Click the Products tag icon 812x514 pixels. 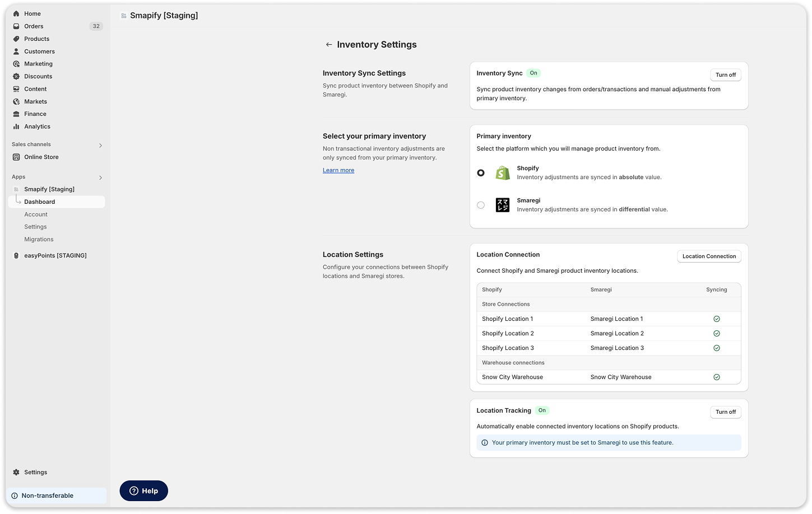[16, 39]
